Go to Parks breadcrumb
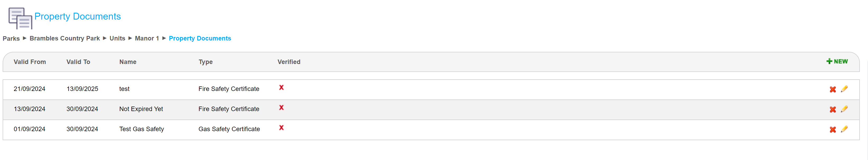 [x=11, y=39]
